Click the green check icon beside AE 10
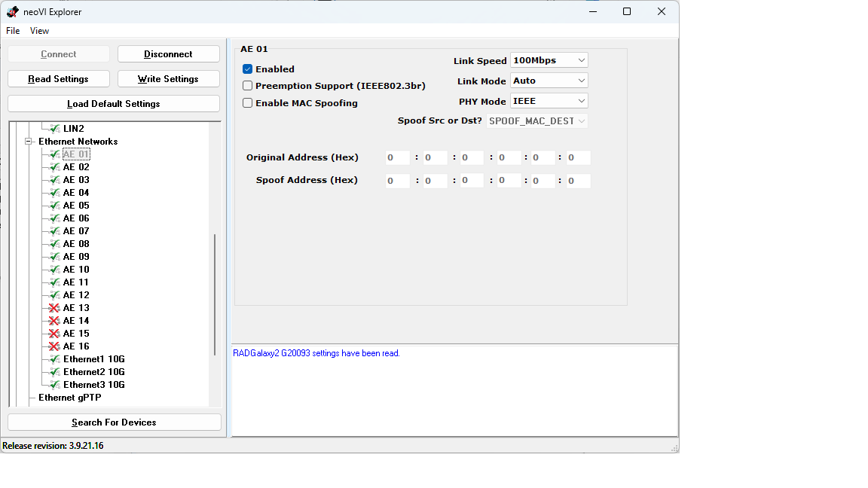 click(x=54, y=270)
